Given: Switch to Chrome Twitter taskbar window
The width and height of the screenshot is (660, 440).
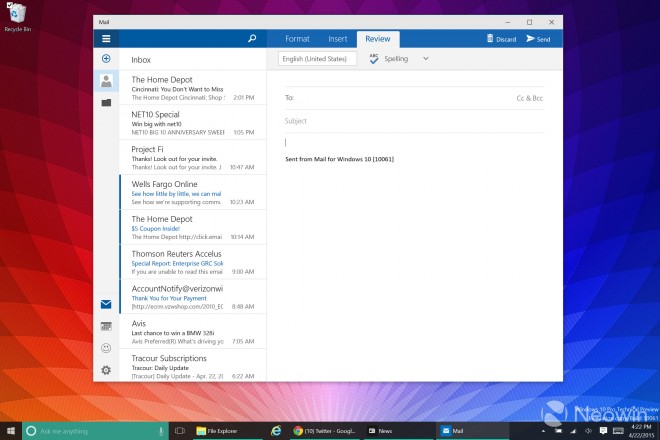Looking at the screenshot, I should pos(325,431).
